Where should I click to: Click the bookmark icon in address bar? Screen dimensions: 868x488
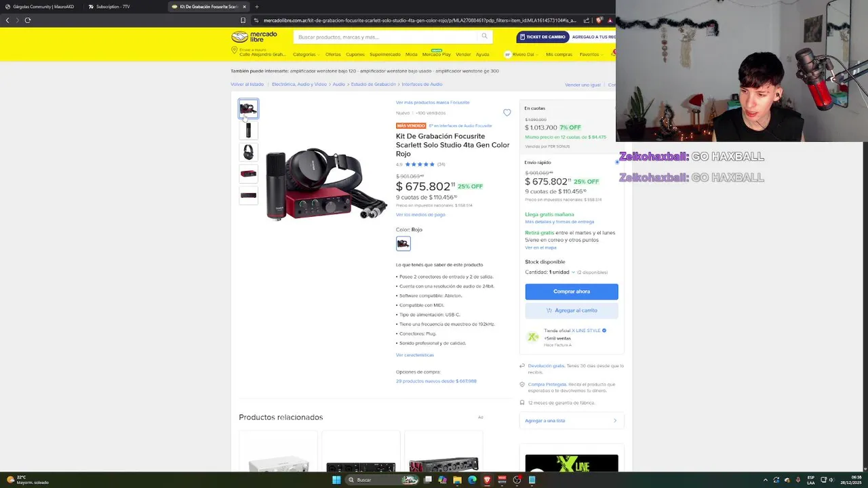coord(243,20)
